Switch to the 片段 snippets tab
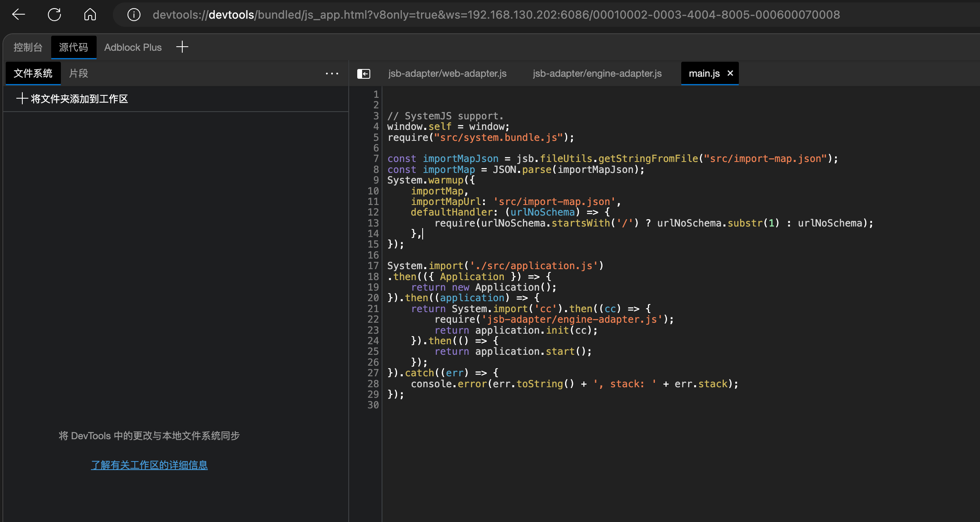980x522 pixels. point(78,73)
